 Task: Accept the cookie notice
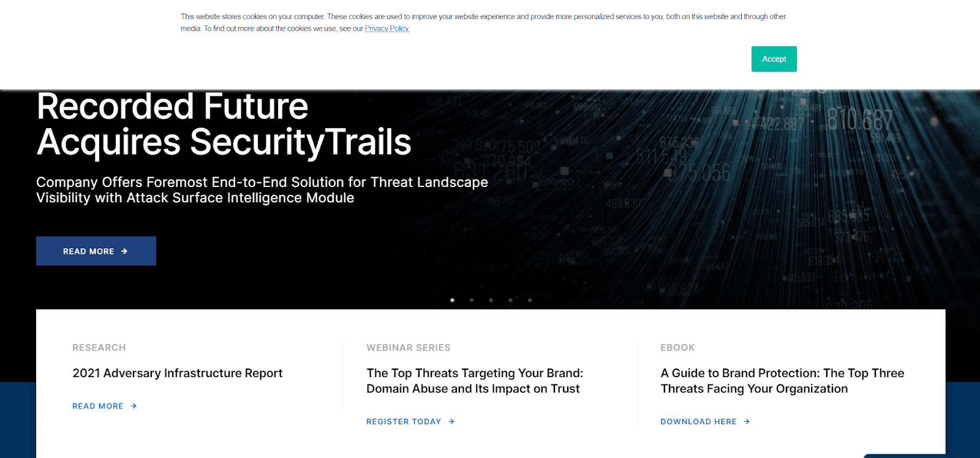pos(774,59)
